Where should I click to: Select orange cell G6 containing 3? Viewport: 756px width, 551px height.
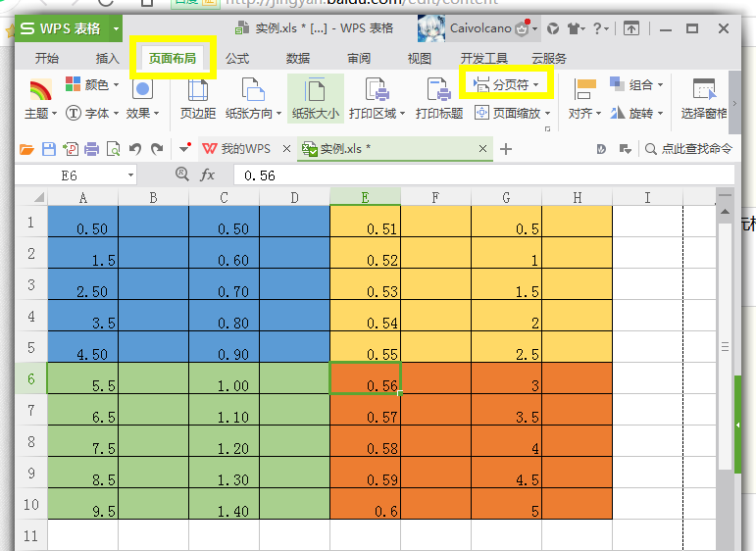tap(506, 378)
